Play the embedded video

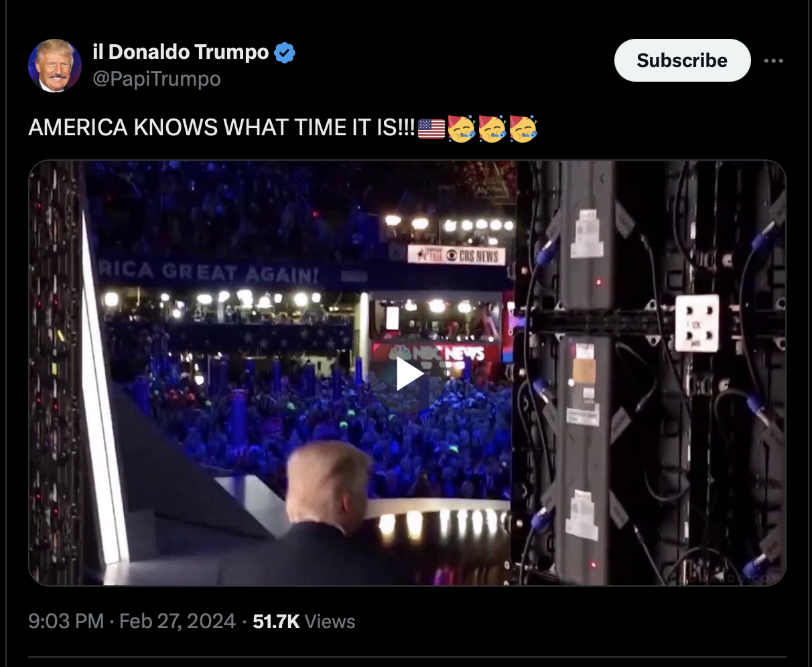(409, 374)
